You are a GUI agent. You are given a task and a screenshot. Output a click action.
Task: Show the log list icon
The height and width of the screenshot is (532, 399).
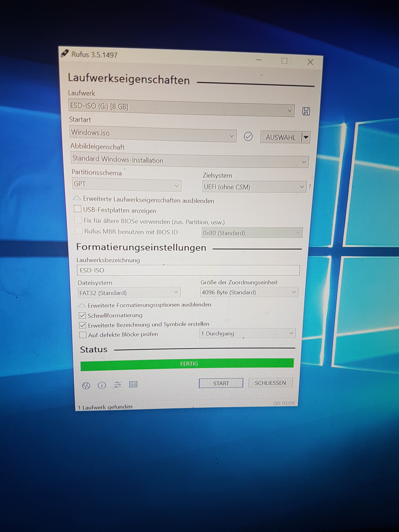pos(133,384)
